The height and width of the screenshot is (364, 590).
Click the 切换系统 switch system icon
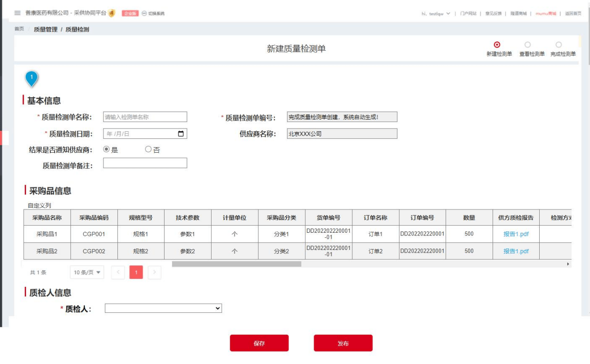pos(144,13)
